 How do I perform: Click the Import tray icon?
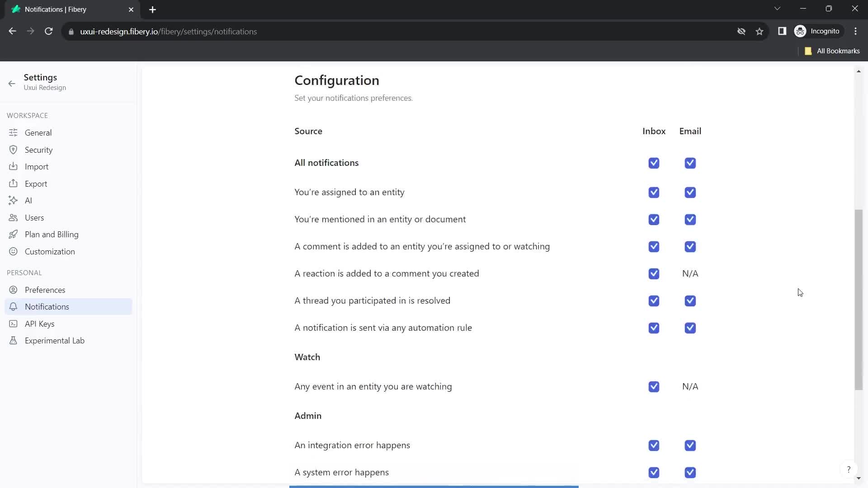point(13,166)
